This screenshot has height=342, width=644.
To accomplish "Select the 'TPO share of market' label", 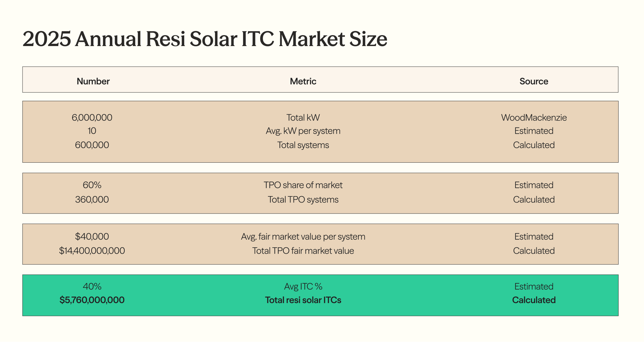I will (303, 185).
